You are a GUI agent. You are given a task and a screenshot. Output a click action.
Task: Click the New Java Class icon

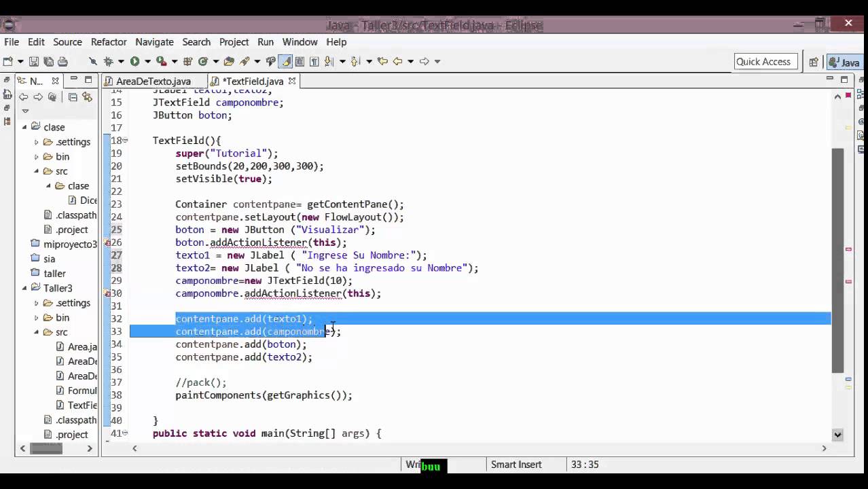pos(202,61)
